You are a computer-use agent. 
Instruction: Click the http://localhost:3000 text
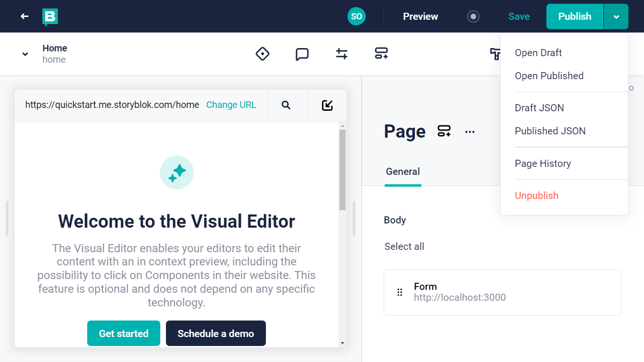click(460, 297)
